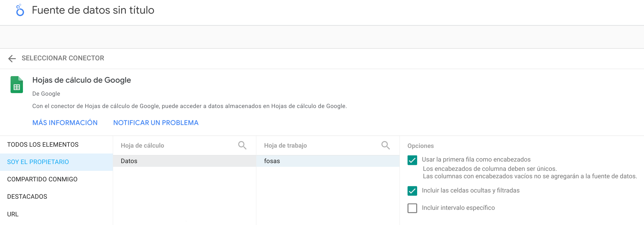Click the green Google Sheets connector icon

point(17,84)
